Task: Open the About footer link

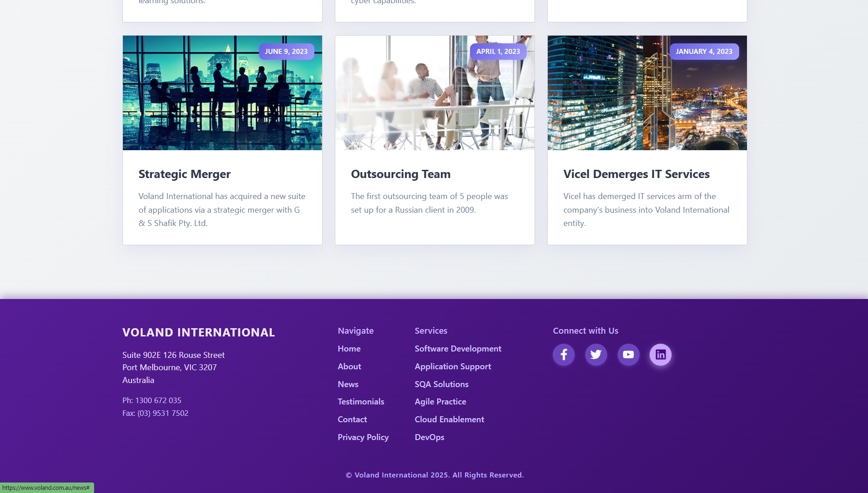Action: point(349,367)
